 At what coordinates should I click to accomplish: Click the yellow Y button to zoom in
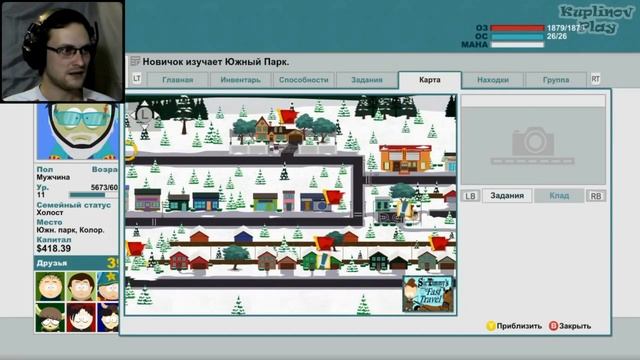491,326
